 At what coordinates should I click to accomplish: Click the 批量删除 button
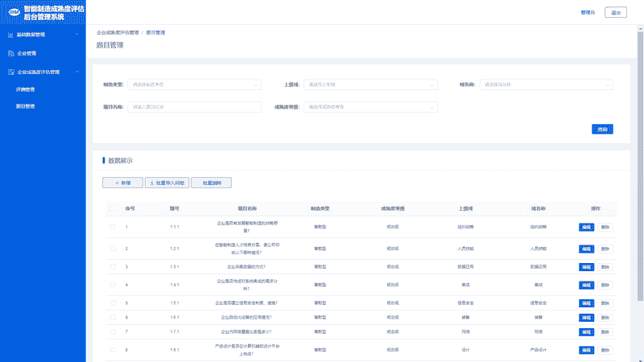[211, 183]
